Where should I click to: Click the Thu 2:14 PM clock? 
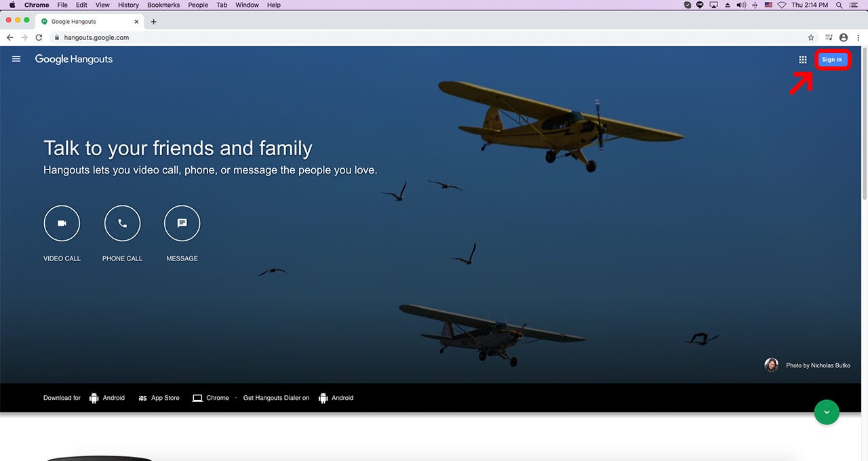coord(810,5)
